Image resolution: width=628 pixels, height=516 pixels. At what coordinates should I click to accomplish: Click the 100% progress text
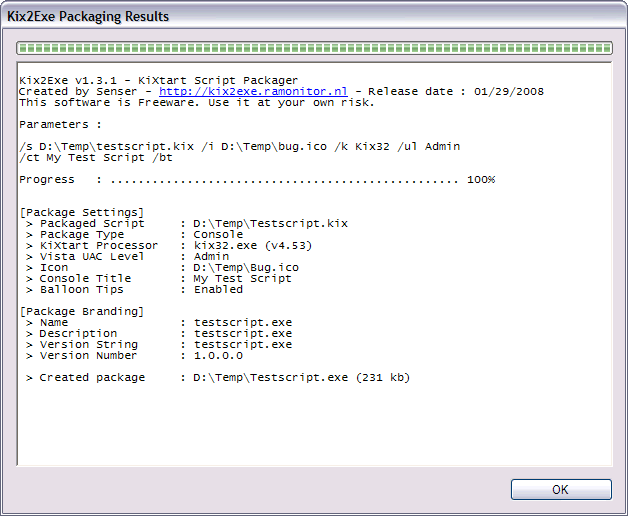pyautogui.click(x=480, y=179)
